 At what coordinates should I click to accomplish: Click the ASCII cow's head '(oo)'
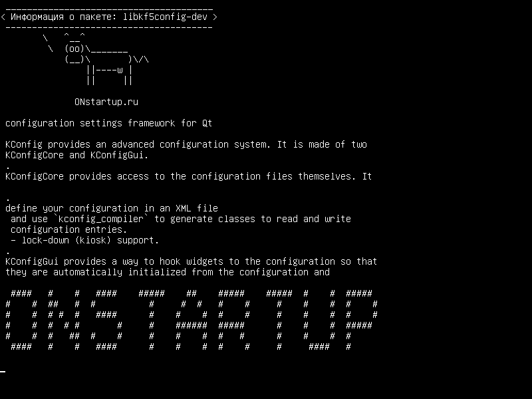coord(74,49)
